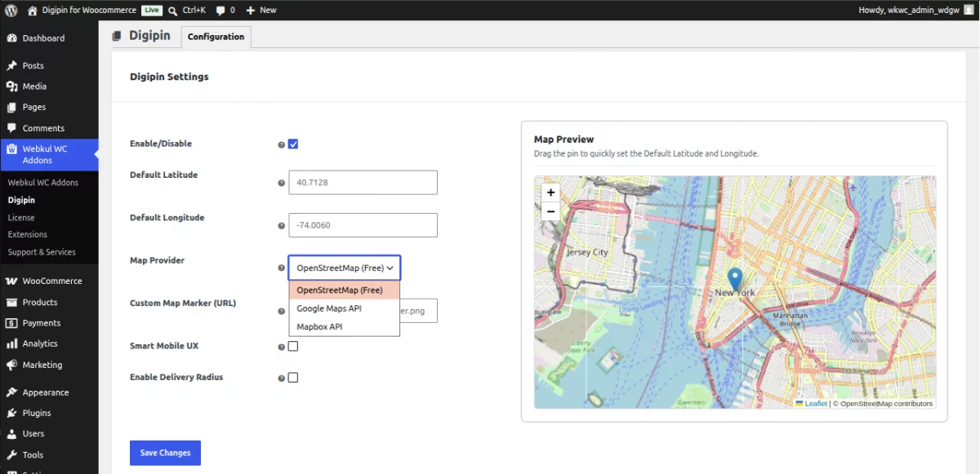Click the comments bubble icon in admin bar
The width and height of the screenshot is (980, 474).
tap(220, 11)
